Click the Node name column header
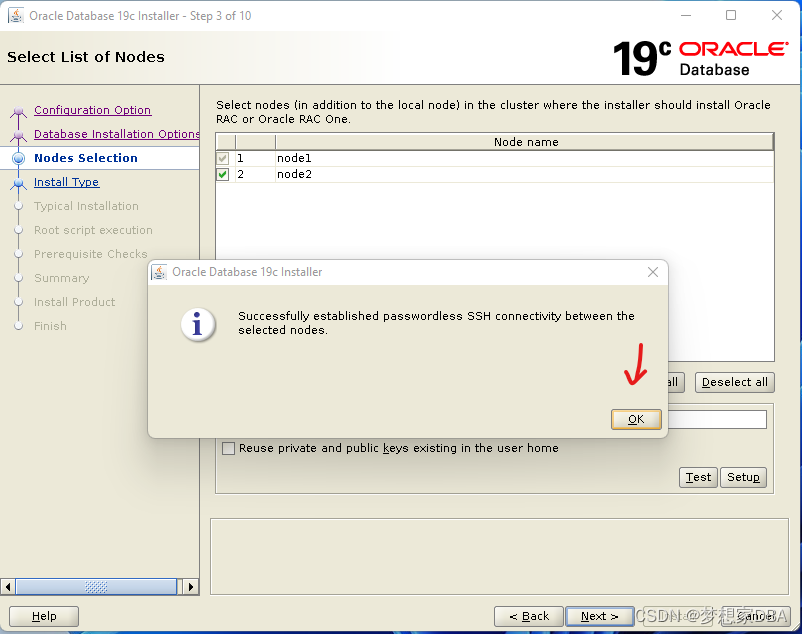 pos(525,142)
